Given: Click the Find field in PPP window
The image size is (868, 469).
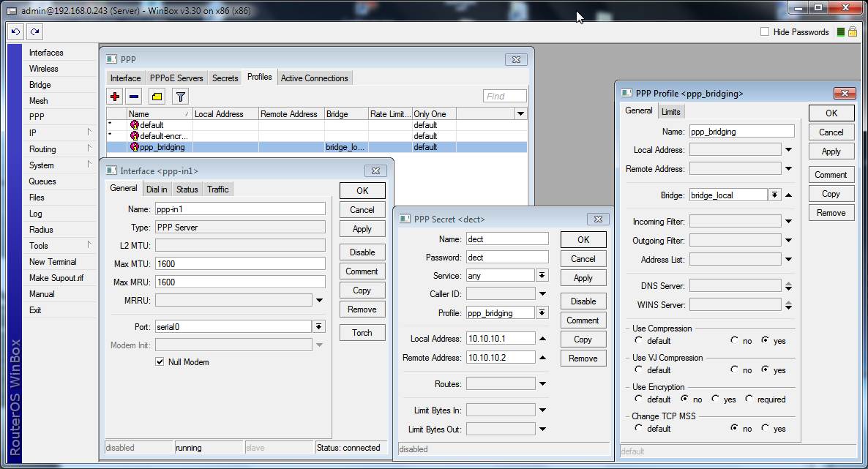Looking at the screenshot, I should 504,97.
